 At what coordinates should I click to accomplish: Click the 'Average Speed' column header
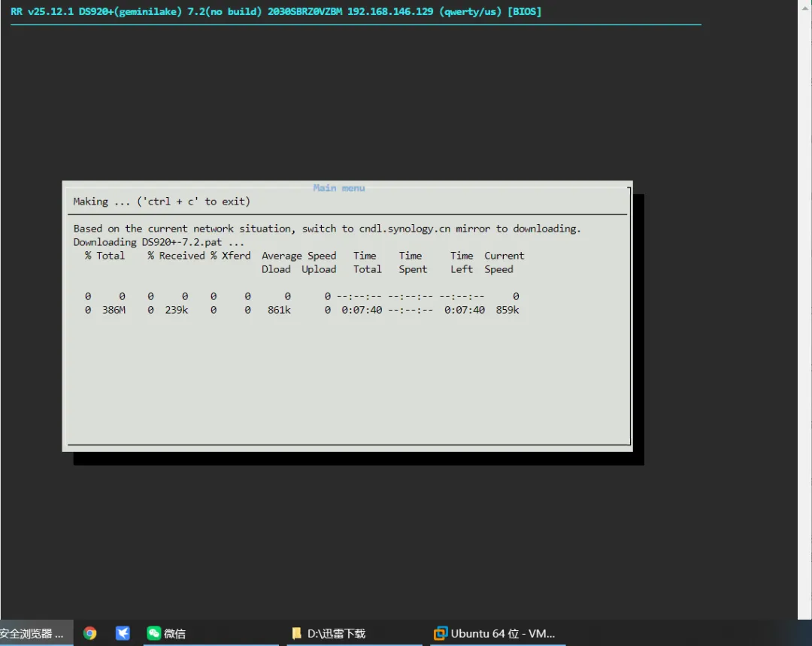[x=298, y=256]
